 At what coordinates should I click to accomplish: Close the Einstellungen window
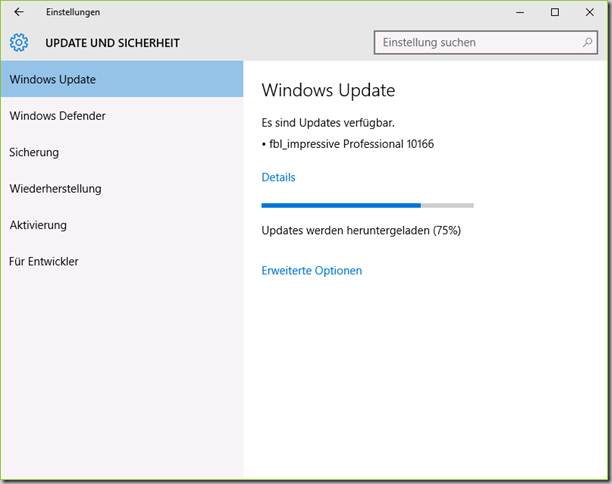[589, 12]
